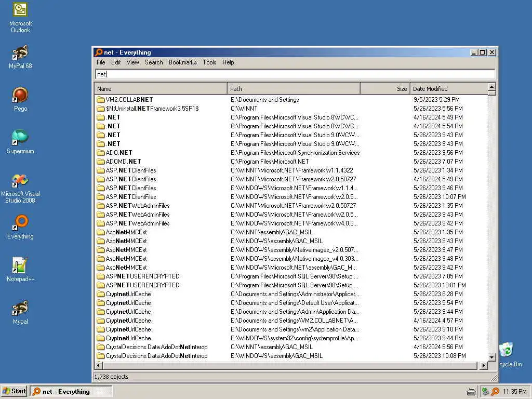Select the Everything desktop shortcut
The width and height of the screenshot is (532, 399).
[x=20, y=227]
